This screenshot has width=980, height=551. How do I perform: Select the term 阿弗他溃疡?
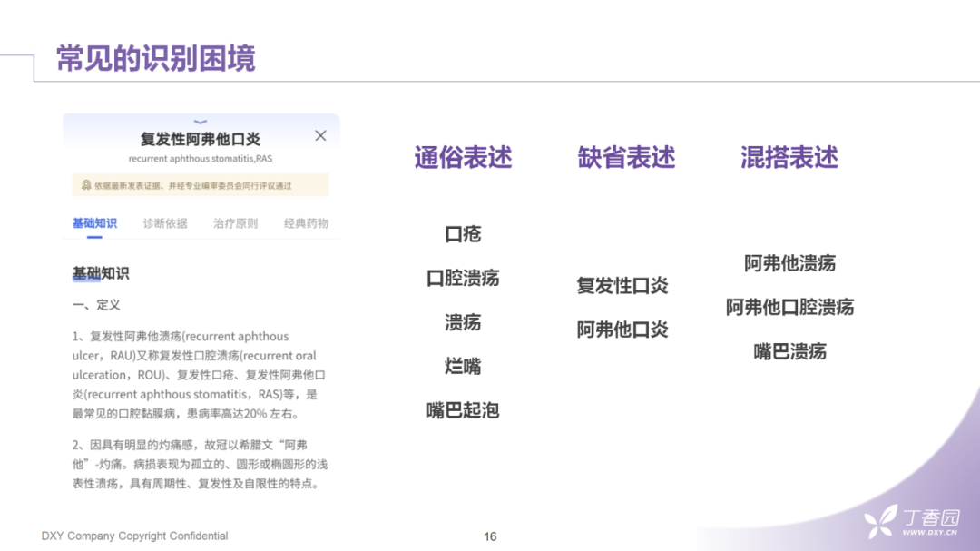(x=790, y=263)
